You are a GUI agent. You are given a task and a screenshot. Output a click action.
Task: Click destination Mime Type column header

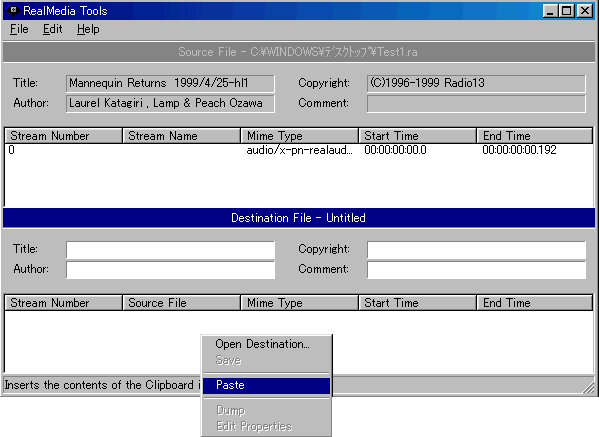pyautogui.click(x=300, y=303)
